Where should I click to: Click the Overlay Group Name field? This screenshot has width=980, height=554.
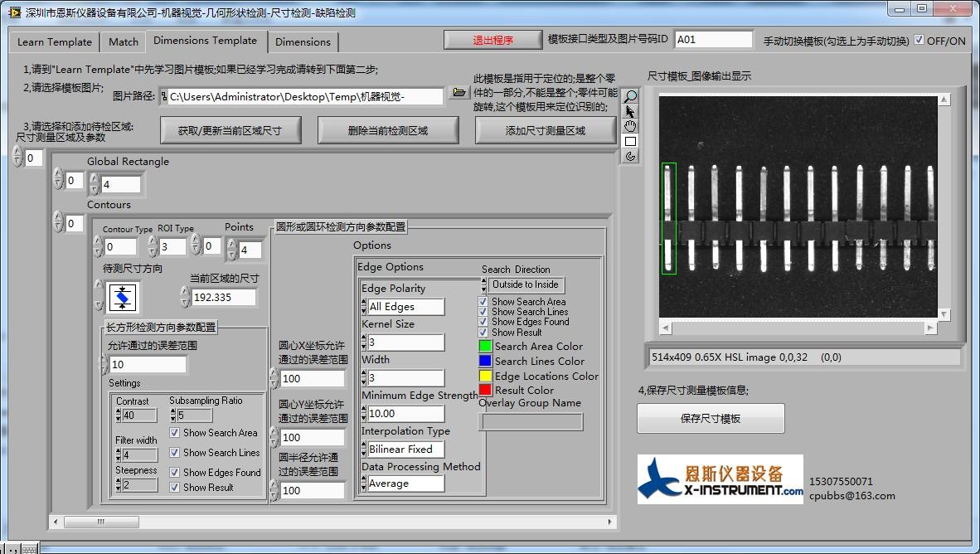point(531,422)
